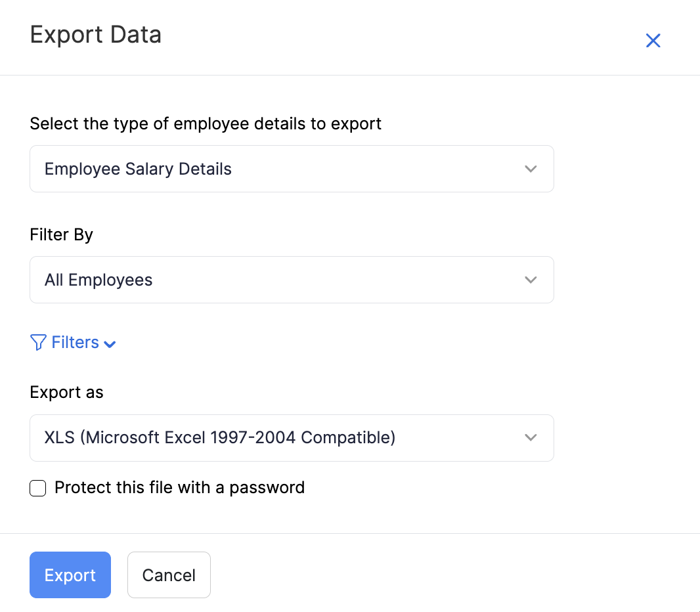Click the Export as field label
Image resolution: width=700 pixels, height=612 pixels.
click(x=66, y=393)
